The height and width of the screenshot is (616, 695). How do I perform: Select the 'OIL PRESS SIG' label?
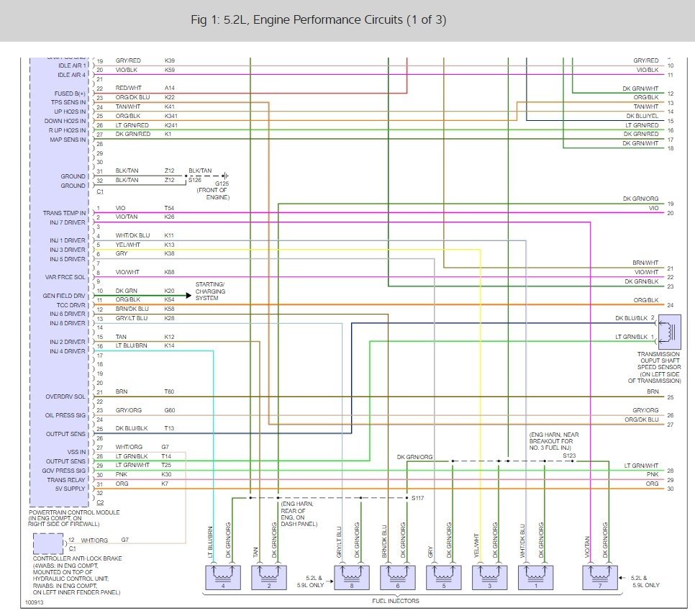65,415
